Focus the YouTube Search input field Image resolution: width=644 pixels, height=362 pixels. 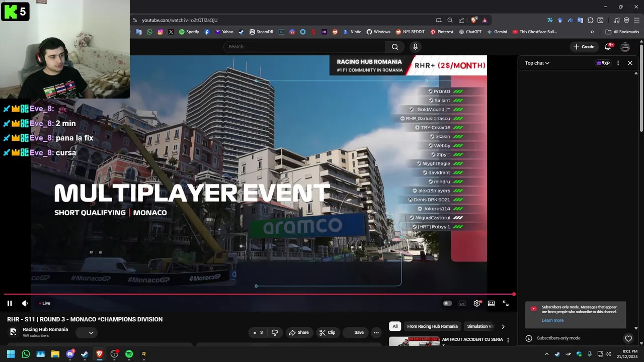pyautogui.click(x=305, y=47)
